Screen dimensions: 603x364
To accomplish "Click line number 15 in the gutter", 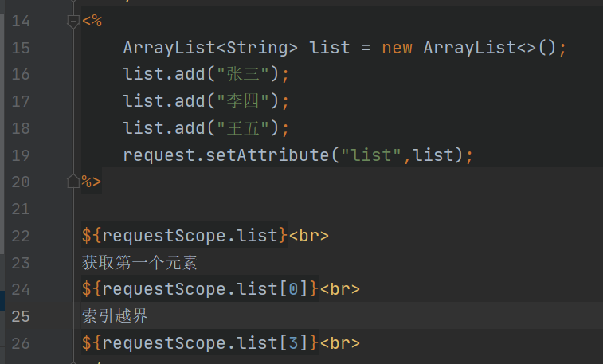I will point(21,48).
